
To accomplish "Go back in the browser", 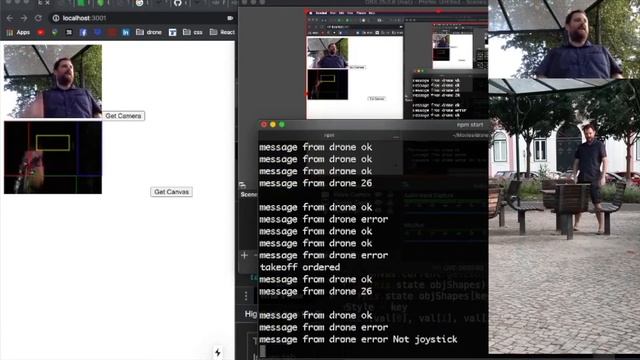I will [x=9, y=18].
